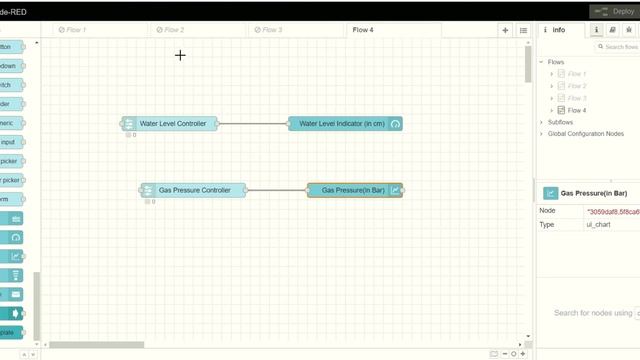Screen dimensions: 640x360
Task: Open the help book sidebar icon
Action: click(x=613, y=30)
